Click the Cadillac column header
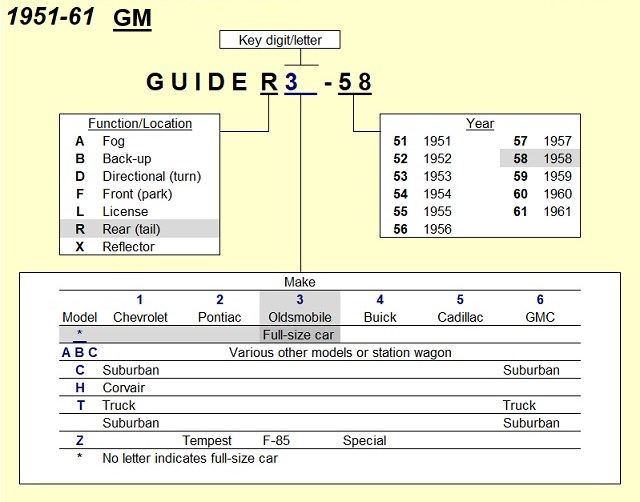640x502 pixels. tap(460, 317)
